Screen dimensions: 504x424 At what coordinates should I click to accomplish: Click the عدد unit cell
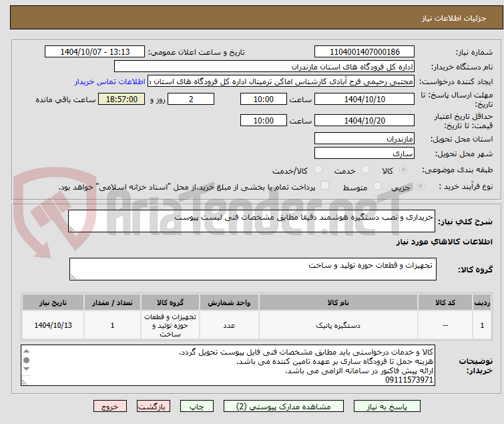point(229,325)
